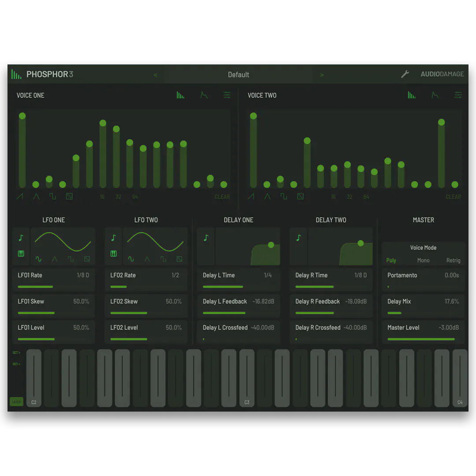
Task: Toggle tempo sync note on Delay One
Action: 206,238
